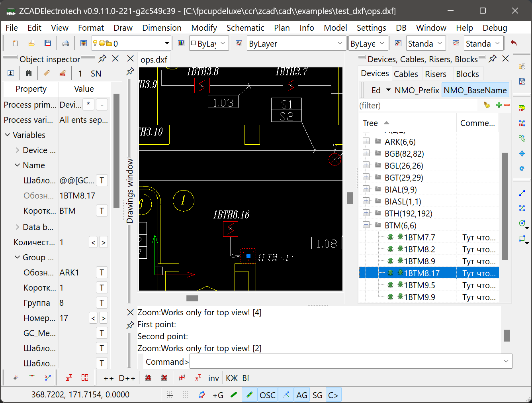
Task: Open the Schematic menu
Action: point(245,28)
